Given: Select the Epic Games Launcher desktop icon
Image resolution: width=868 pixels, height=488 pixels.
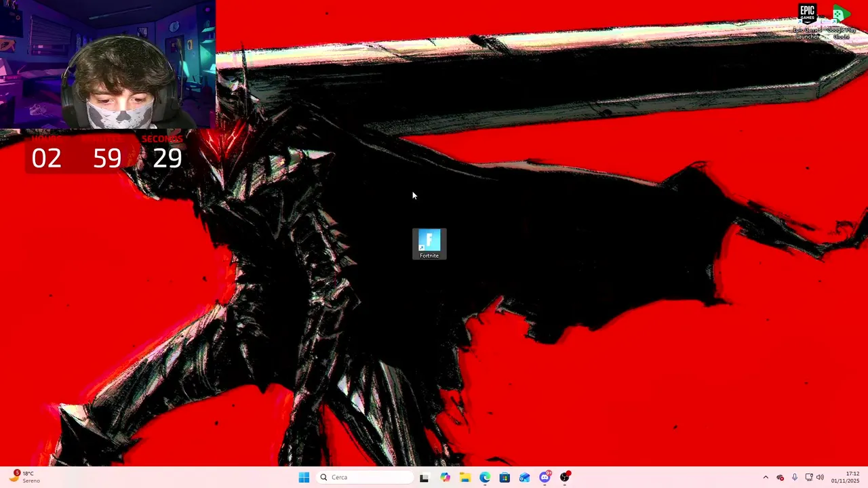Looking at the screenshot, I should click(807, 22).
